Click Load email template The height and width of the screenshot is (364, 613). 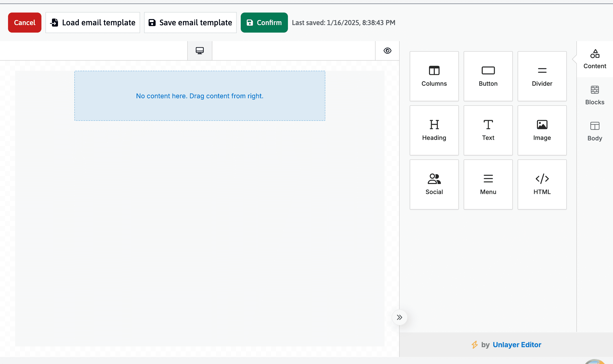(93, 23)
